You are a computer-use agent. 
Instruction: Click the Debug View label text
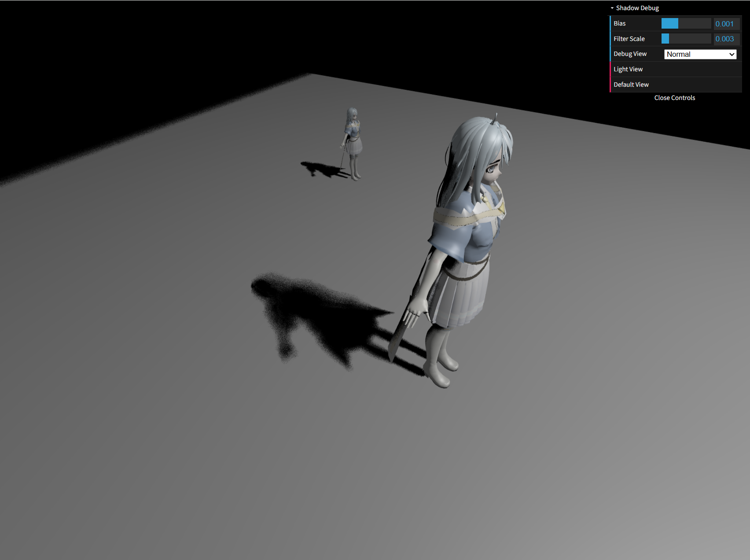630,54
